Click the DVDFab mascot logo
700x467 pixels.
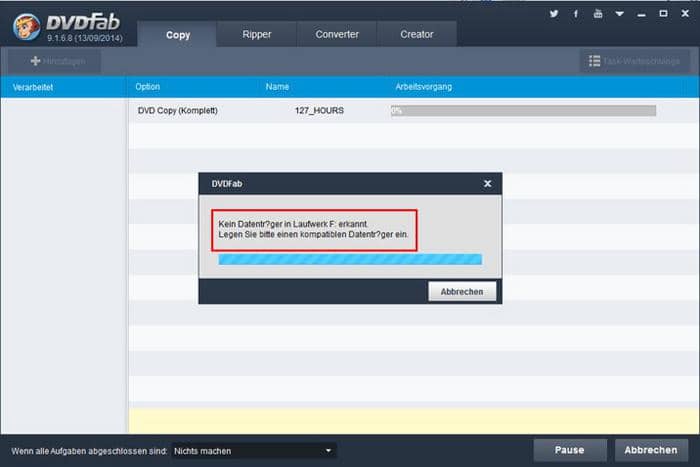click(x=26, y=26)
